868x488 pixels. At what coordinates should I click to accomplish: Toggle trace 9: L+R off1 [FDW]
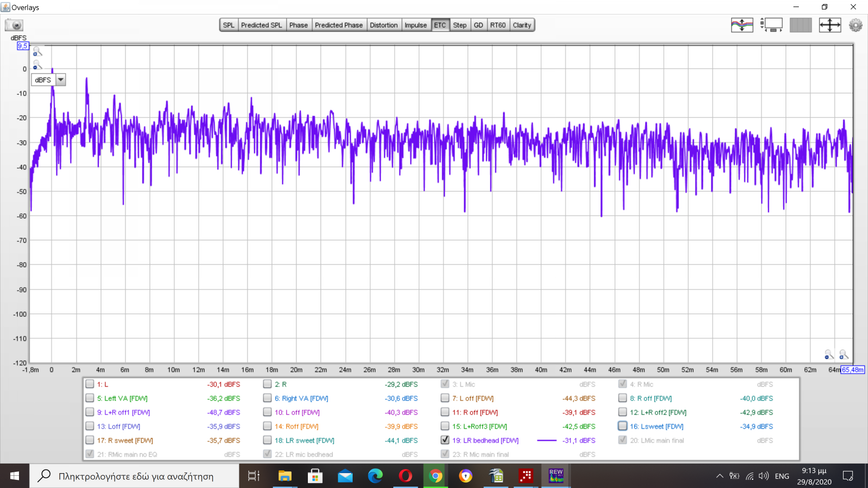click(x=90, y=412)
